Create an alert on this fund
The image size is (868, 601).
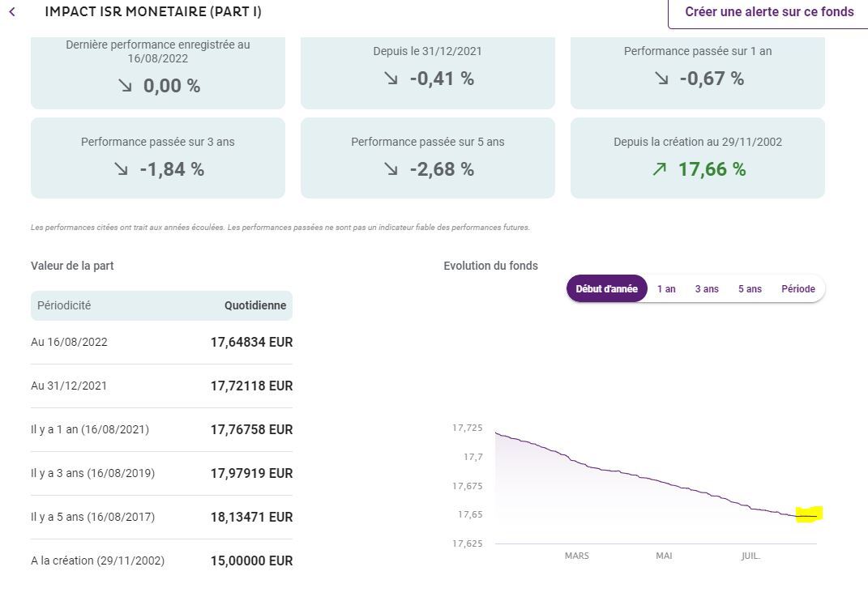(x=768, y=12)
